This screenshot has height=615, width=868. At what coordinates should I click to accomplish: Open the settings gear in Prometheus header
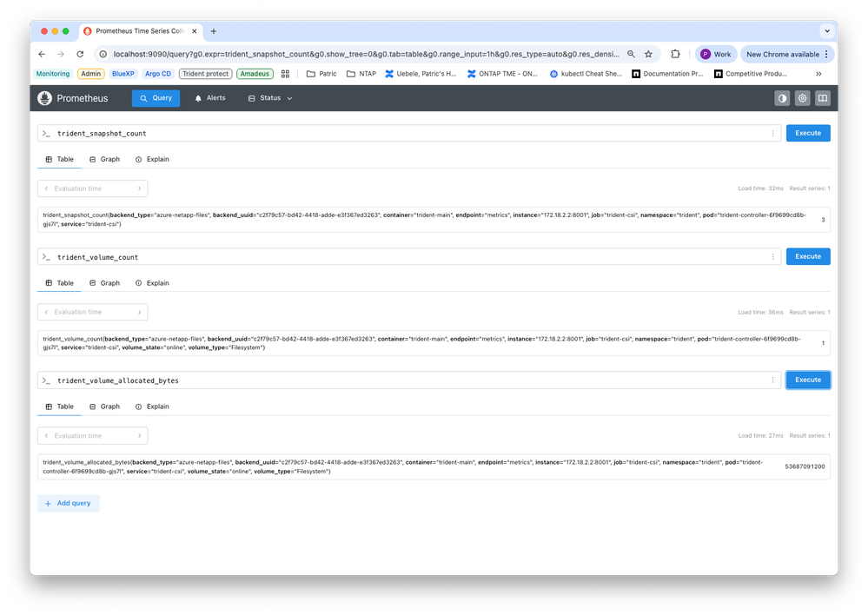click(x=802, y=98)
